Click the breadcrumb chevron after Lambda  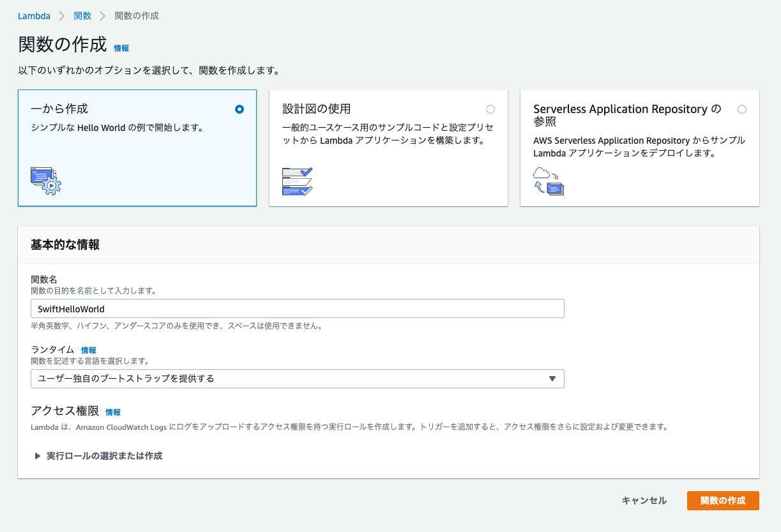coord(63,16)
